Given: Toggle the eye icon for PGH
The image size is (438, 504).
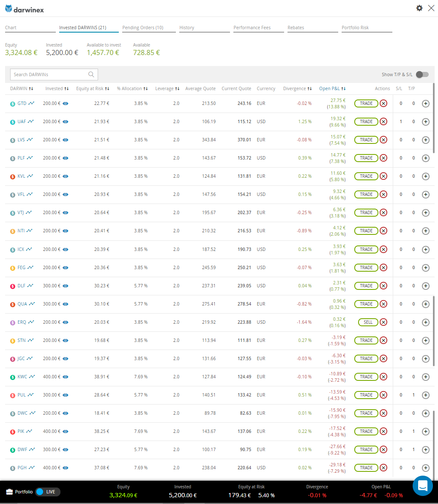Looking at the screenshot, I should [x=66, y=468].
